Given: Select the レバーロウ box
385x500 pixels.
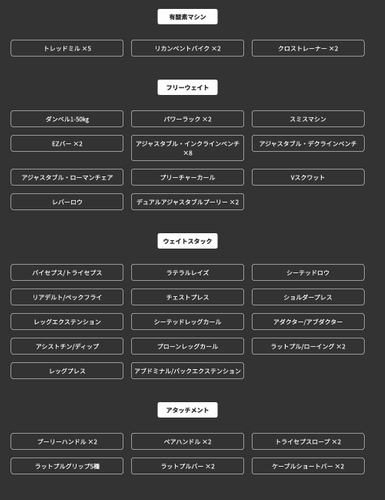Looking at the screenshot, I should pyautogui.click(x=67, y=202).
